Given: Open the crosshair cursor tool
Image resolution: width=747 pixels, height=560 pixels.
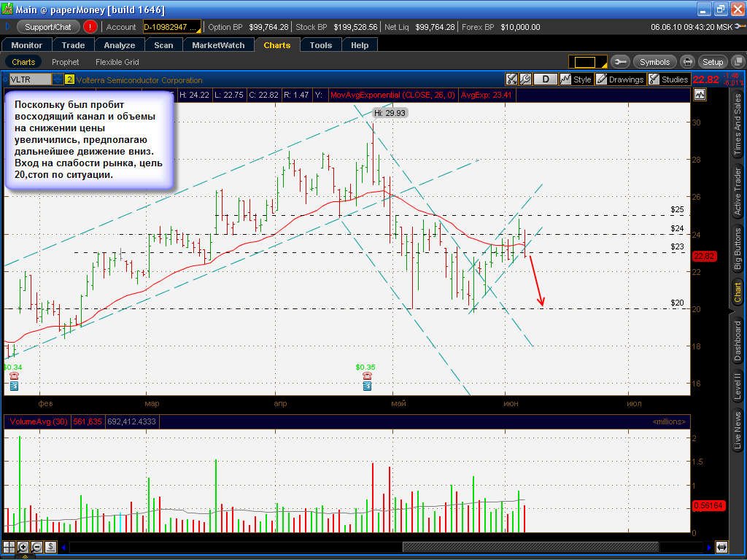Looking at the screenshot, I should pos(9,547).
